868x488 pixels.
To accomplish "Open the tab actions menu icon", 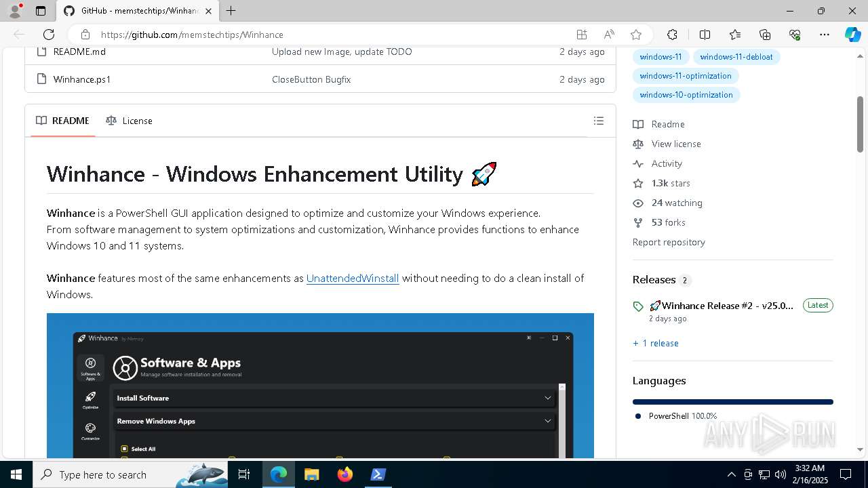I will pos(41,11).
